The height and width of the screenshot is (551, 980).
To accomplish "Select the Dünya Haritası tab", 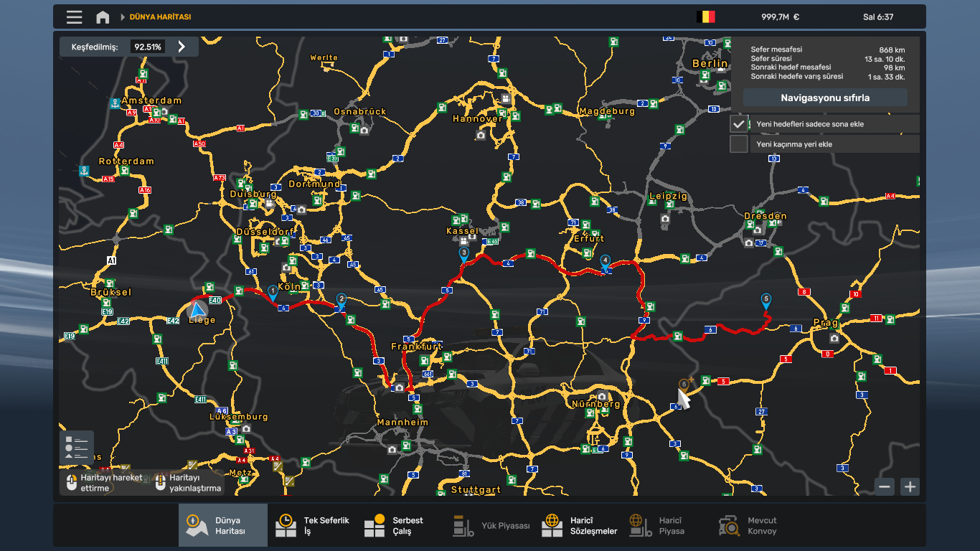I will coord(223,526).
